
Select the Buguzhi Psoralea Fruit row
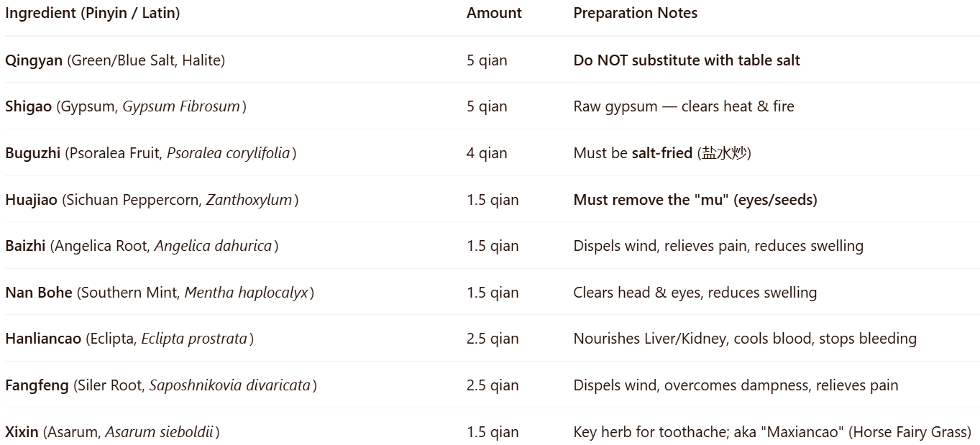490,152
